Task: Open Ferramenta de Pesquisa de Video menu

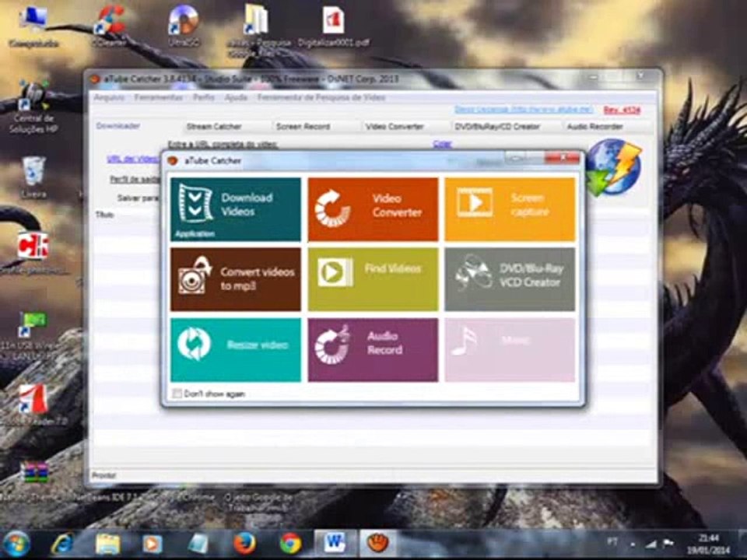Action: coord(321,98)
